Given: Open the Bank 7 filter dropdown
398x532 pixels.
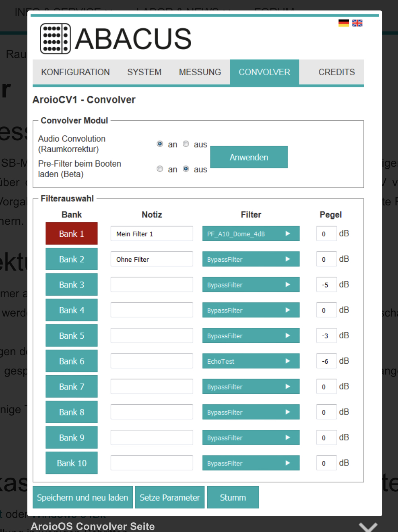Looking at the screenshot, I should pos(251,387).
